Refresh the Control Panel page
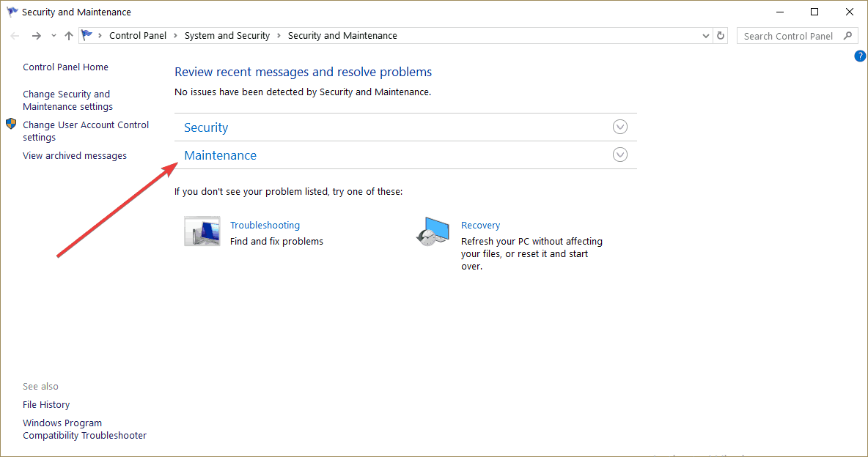The height and width of the screenshot is (457, 868). (x=721, y=36)
